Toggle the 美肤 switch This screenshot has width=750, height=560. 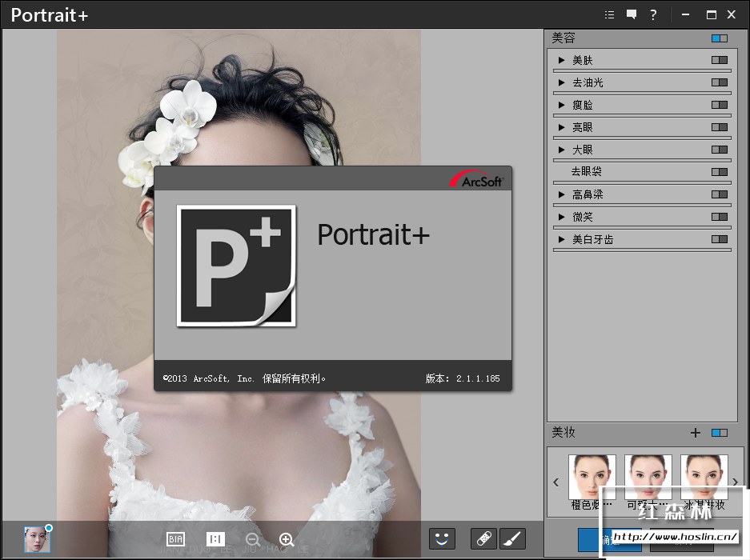tap(720, 60)
